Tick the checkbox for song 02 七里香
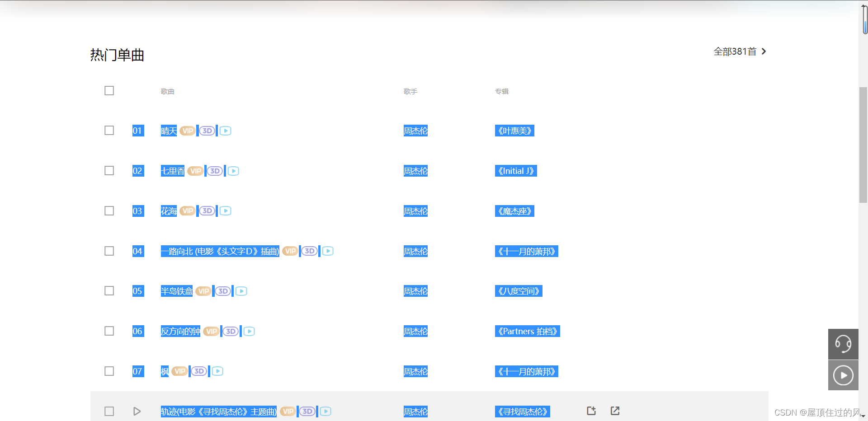868x421 pixels. [x=109, y=171]
